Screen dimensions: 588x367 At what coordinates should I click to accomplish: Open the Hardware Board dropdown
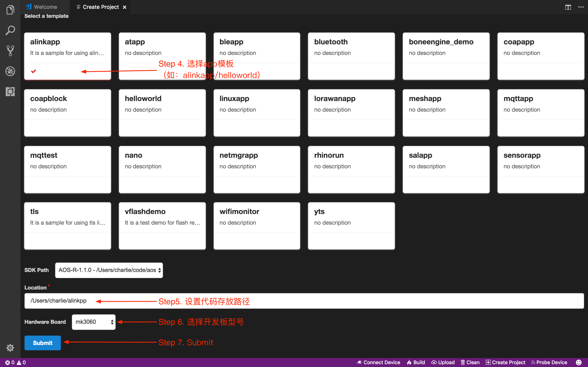click(x=94, y=322)
